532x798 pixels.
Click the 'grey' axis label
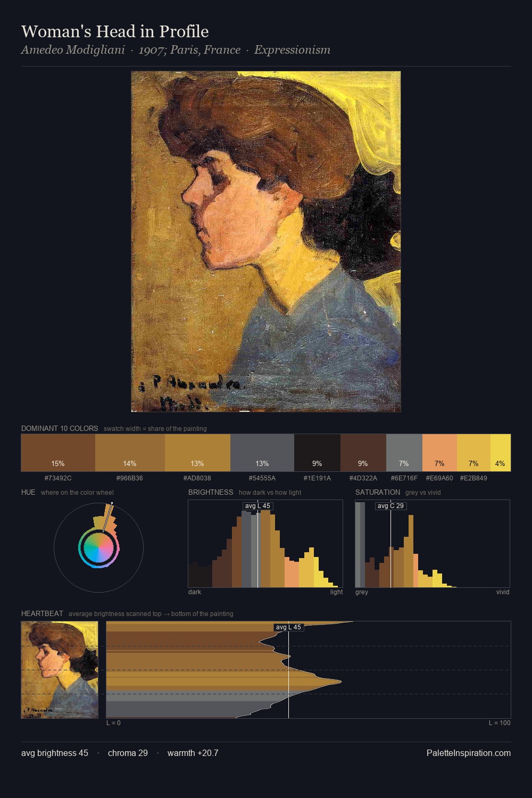pyautogui.click(x=362, y=592)
